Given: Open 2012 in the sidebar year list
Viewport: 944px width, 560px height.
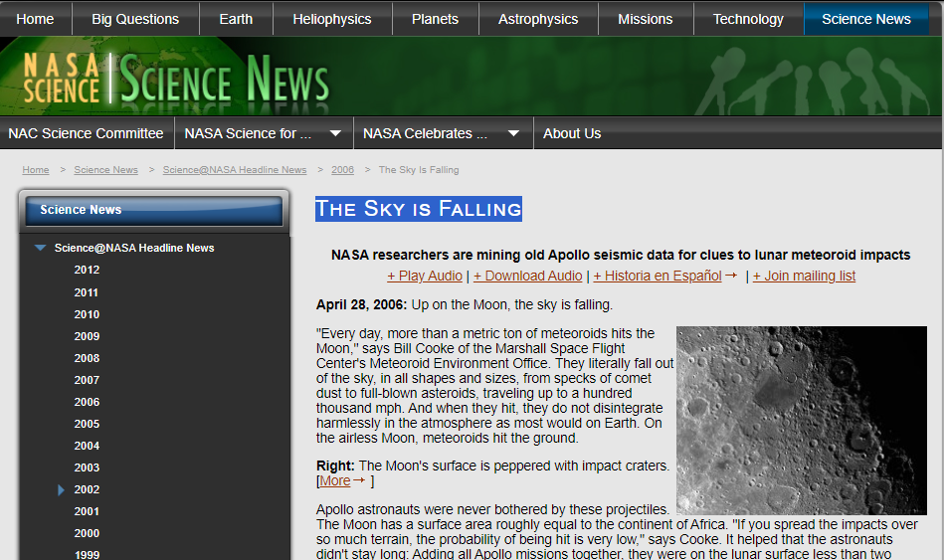Looking at the screenshot, I should [87, 270].
